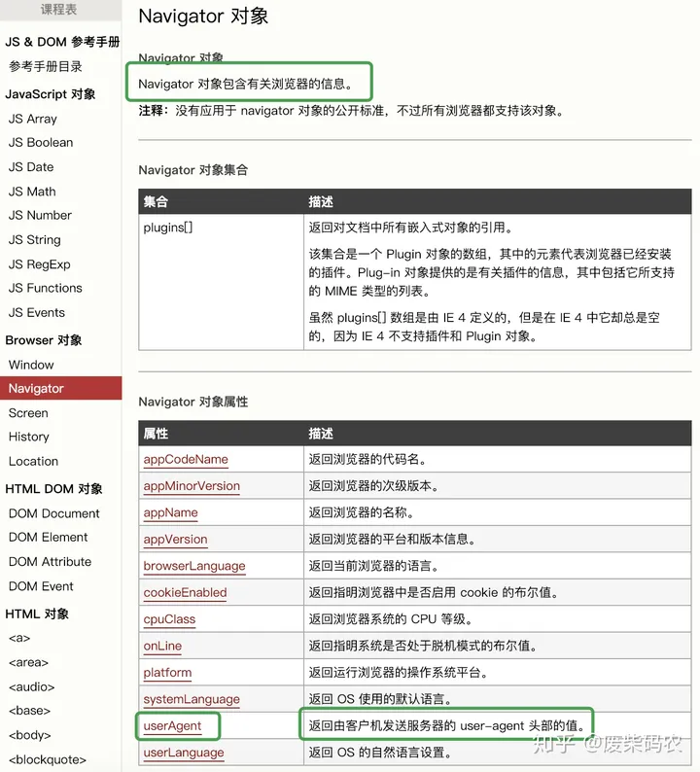Open DOM Document reference
700x772 pixels.
[54, 513]
